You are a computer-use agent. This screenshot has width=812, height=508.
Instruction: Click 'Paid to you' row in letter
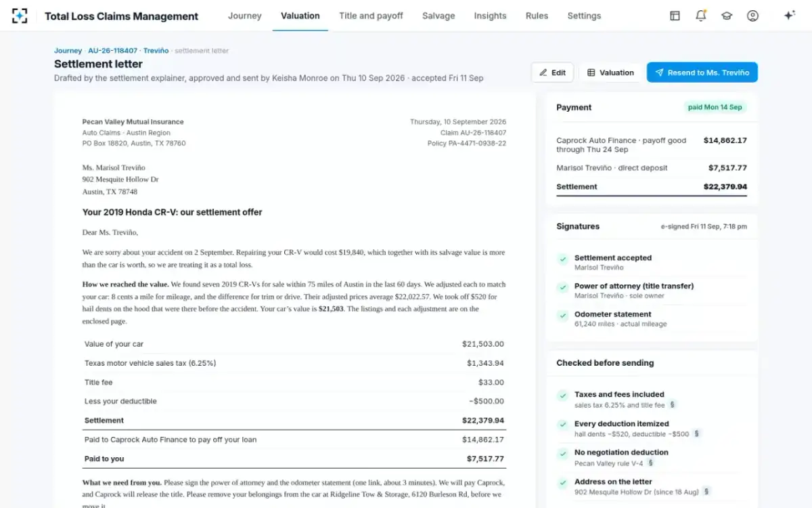[x=294, y=459]
